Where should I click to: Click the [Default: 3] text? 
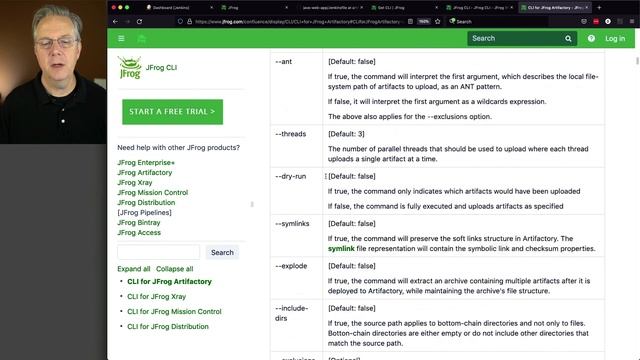346,134
